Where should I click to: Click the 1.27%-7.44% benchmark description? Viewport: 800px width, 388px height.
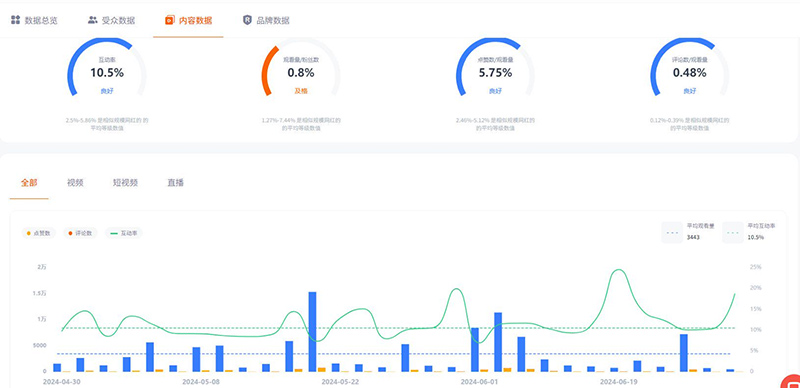(x=301, y=124)
